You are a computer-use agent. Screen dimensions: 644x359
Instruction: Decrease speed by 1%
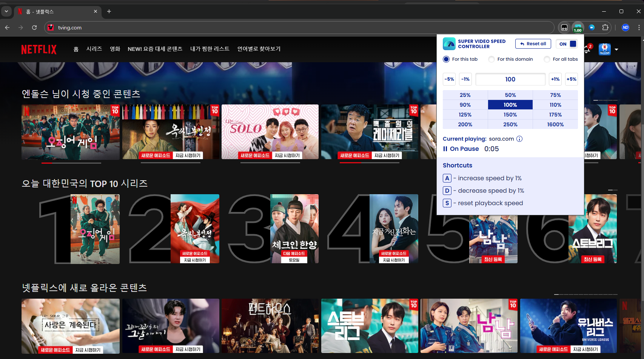coord(465,79)
